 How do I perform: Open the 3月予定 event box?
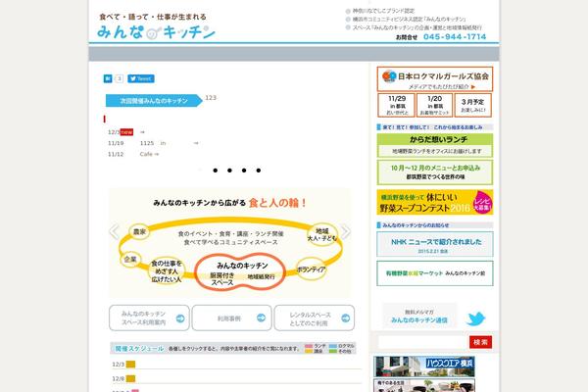coord(473,106)
